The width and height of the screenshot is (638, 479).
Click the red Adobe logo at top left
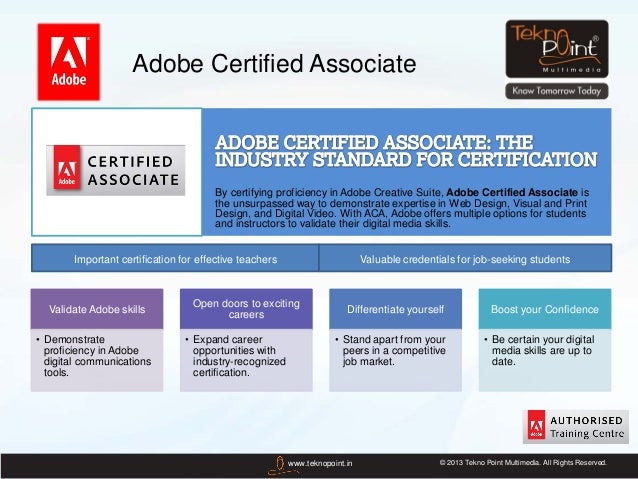pos(68,62)
